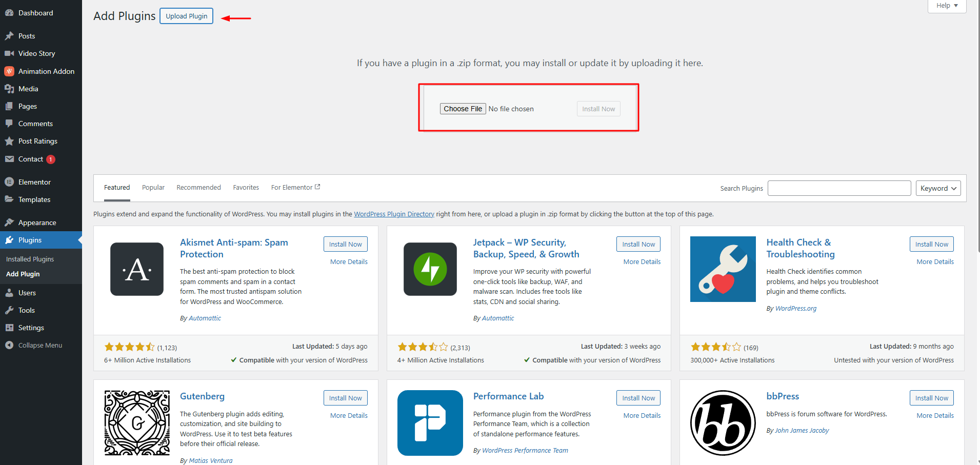Open More Details for Health Check
Viewport: 980px width, 465px height.
935,262
